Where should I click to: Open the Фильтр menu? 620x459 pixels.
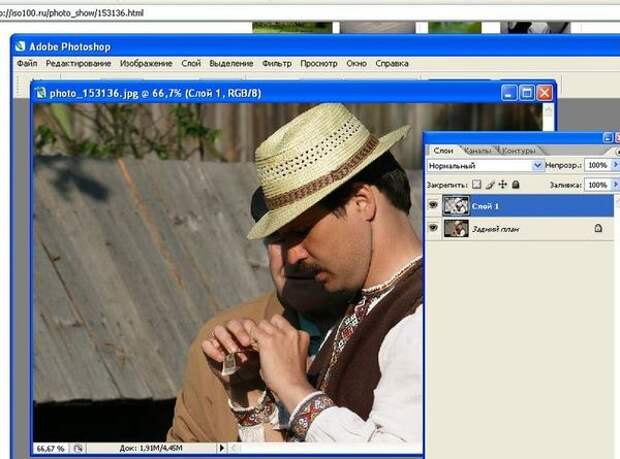(x=277, y=63)
